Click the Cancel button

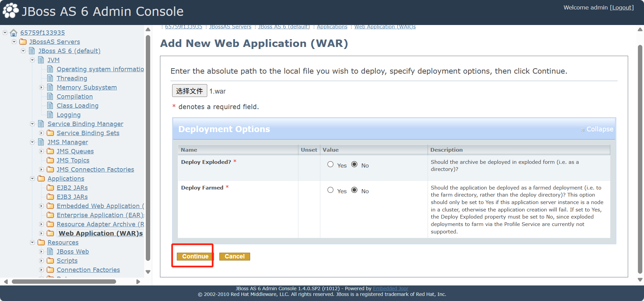coord(235,256)
